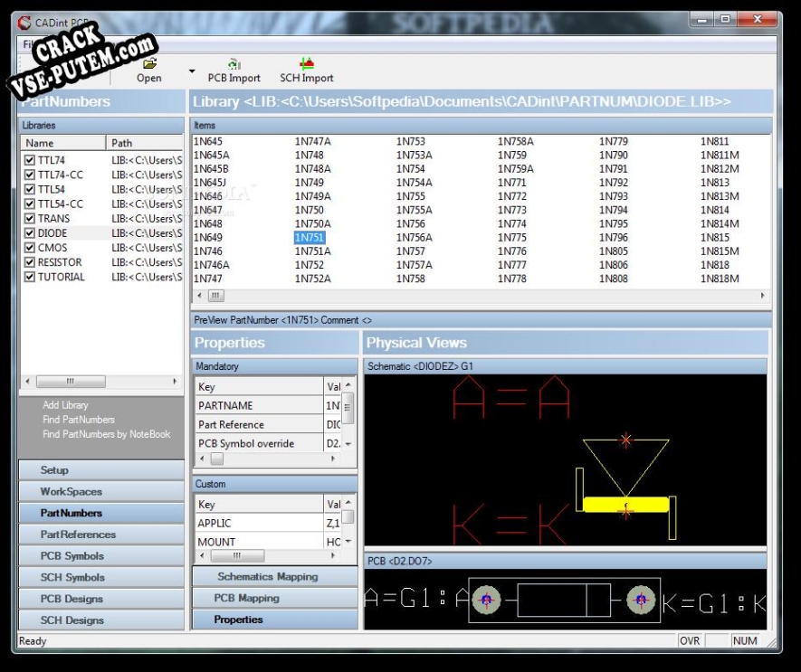This screenshot has height=672, width=801.
Task: Click the Custom table scroll down arrow
Action: coord(348,541)
